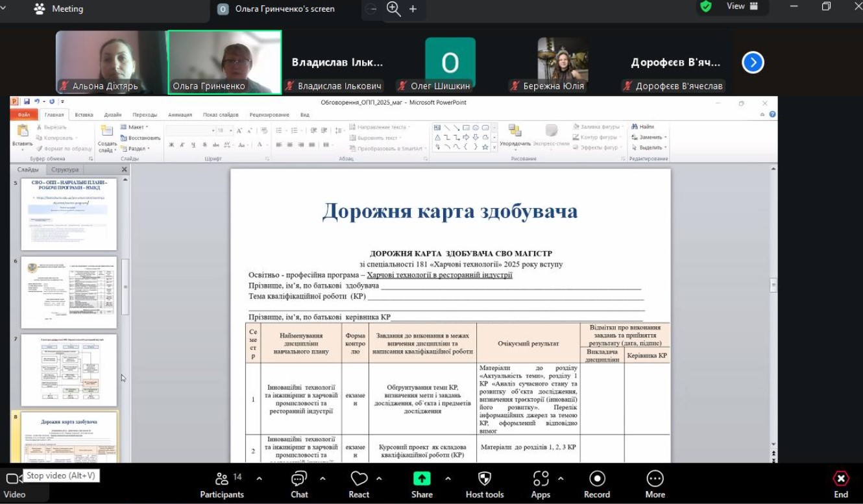The width and height of the screenshot is (863, 504).
Task: Expand the options arrow next to Share
Action: tap(448, 479)
